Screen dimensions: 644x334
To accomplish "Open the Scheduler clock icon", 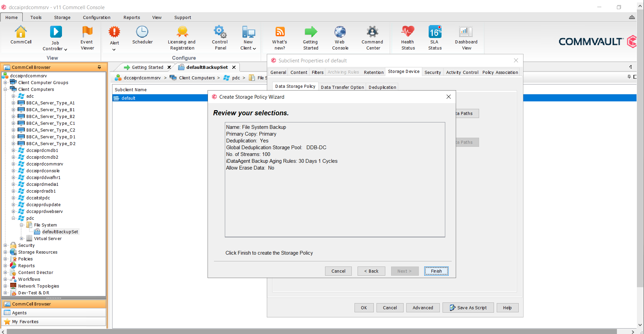I will click(142, 32).
